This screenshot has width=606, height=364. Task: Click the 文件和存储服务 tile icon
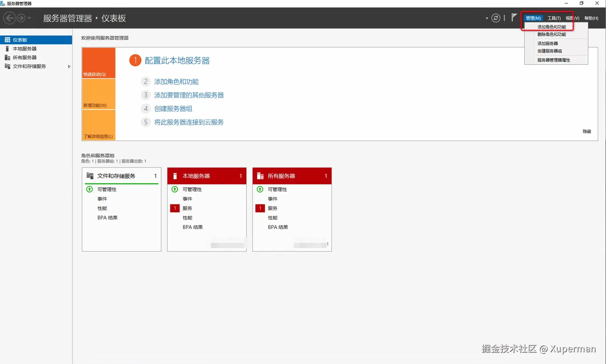pyautogui.click(x=90, y=176)
